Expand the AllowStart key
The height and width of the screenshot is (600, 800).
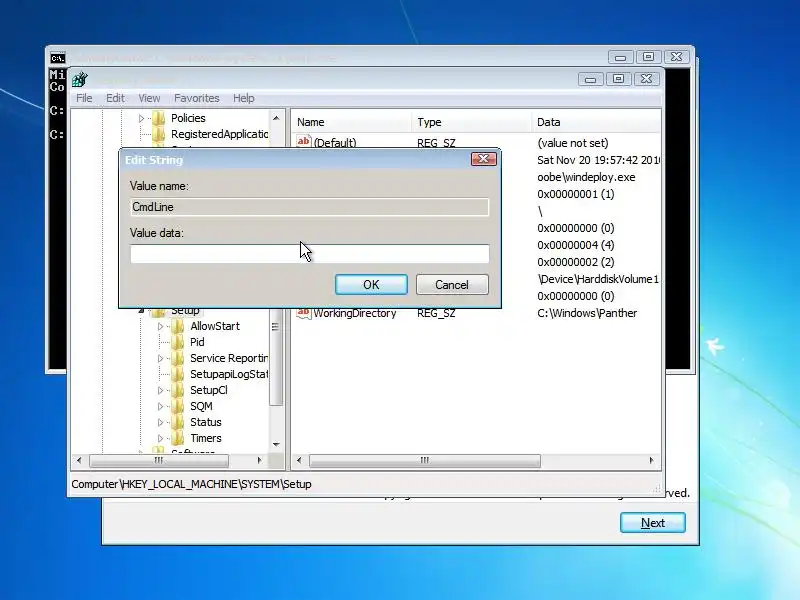point(160,326)
